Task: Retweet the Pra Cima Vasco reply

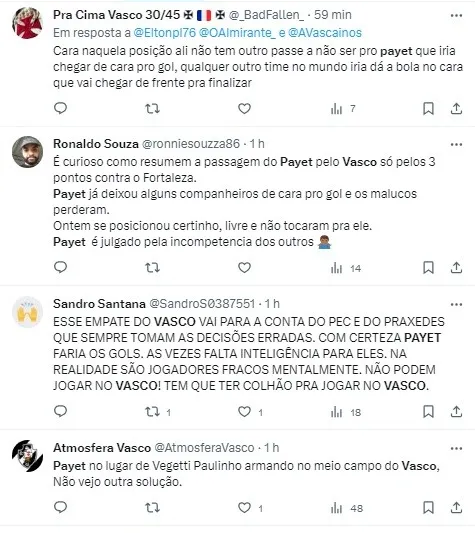Action: [152, 108]
